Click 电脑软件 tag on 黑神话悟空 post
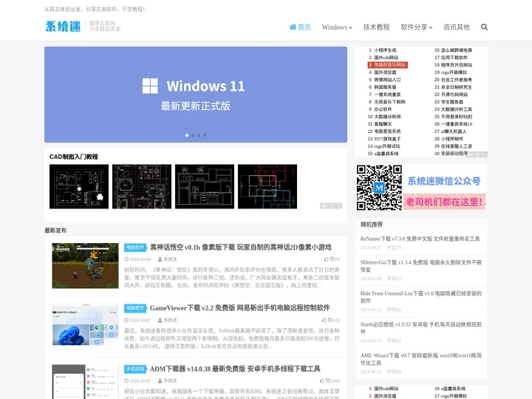 pos(135,248)
